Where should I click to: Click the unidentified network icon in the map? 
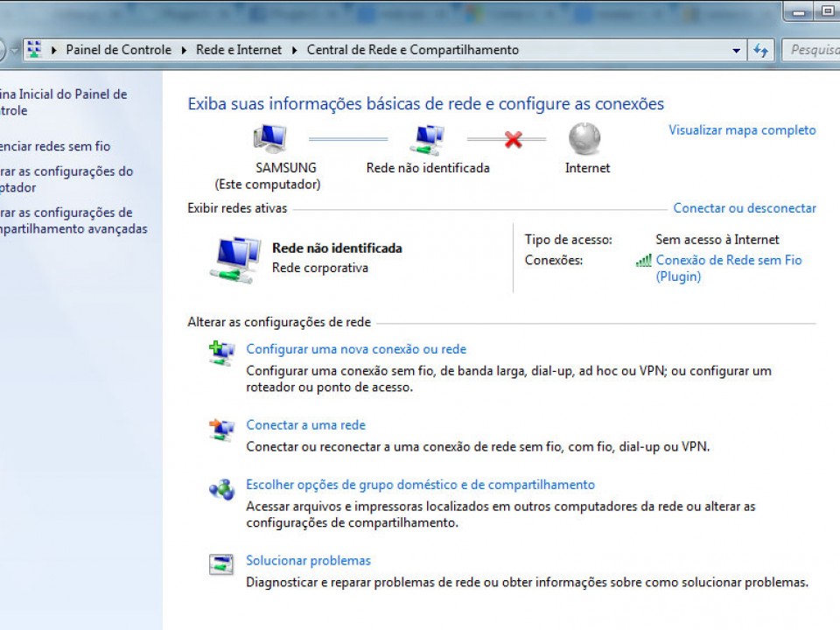pyautogui.click(x=428, y=139)
